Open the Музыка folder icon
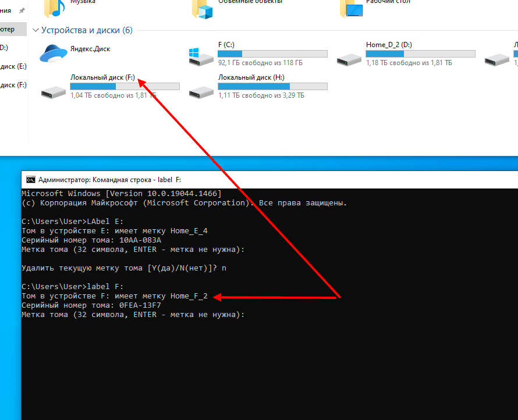This screenshot has height=420, width=518. pos(54,8)
